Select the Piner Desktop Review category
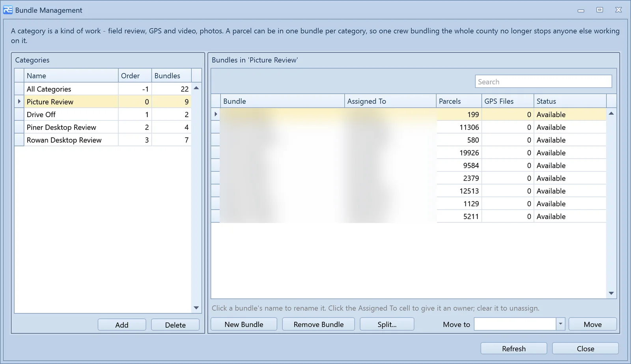Screen dimensions: 631x364 click(103, 127)
